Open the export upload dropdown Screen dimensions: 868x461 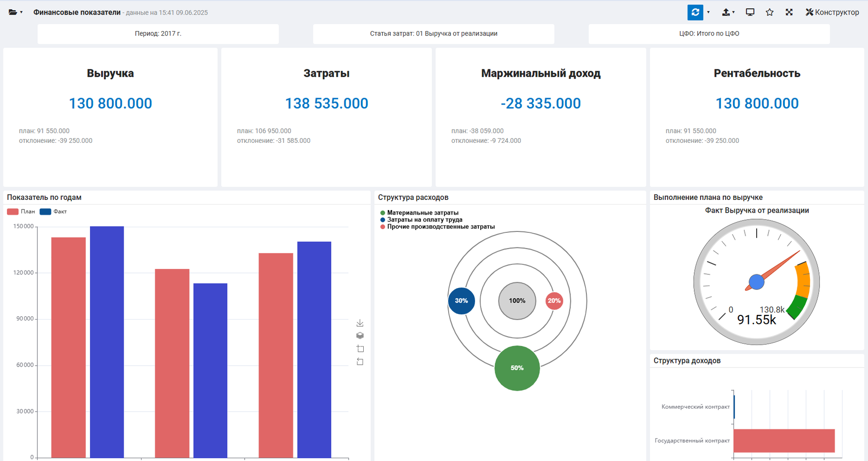728,12
